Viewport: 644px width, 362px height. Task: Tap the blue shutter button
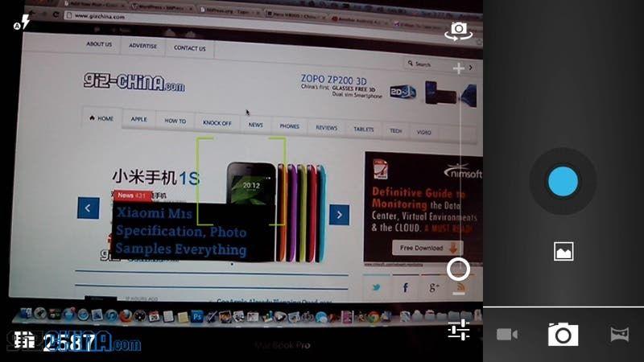[x=563, y=182]
